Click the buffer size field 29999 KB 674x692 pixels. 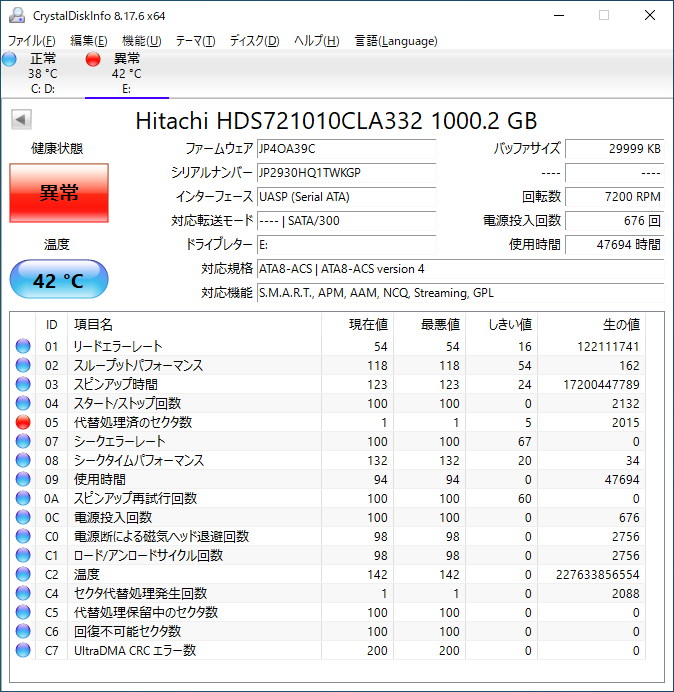(x=614, y=149)
